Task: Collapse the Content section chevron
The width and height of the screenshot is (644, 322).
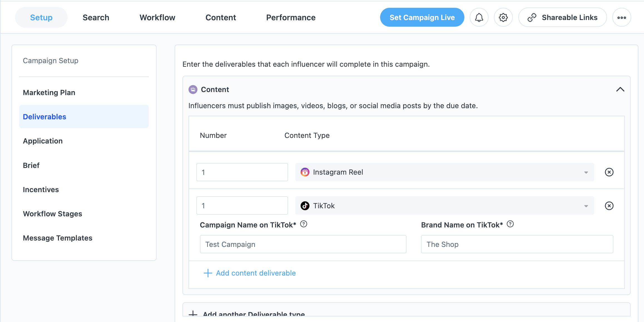Action: 620,90
